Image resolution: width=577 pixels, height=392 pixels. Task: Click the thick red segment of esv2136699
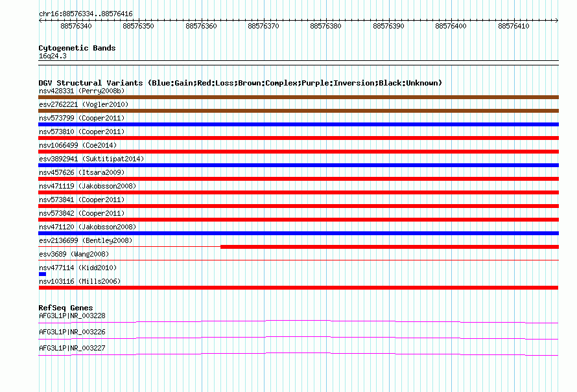pos(390,247)
